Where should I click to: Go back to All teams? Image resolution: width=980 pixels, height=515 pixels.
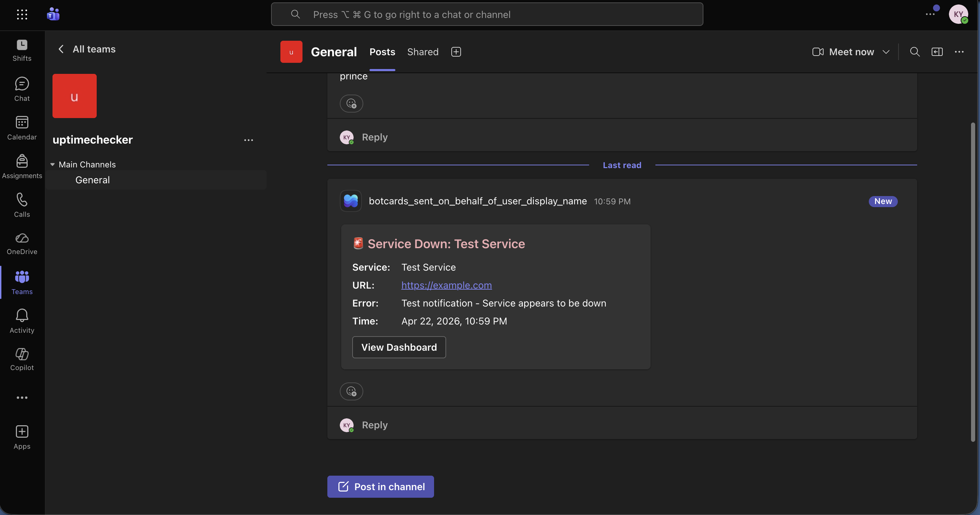click(x=87, y=49)
